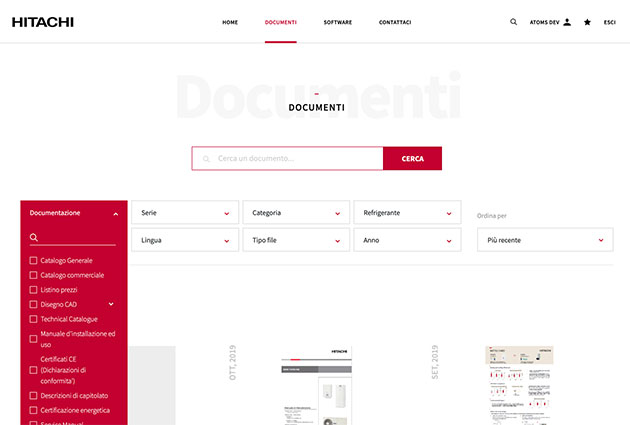This screenshot has height=425, width=630.
Task: Open favorites with the star icon
Action: (588, 21)
